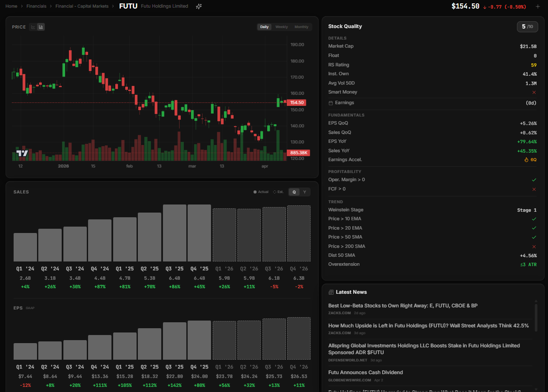Click the FUTU ticker symbol in the header

click(x=128, y=6)
